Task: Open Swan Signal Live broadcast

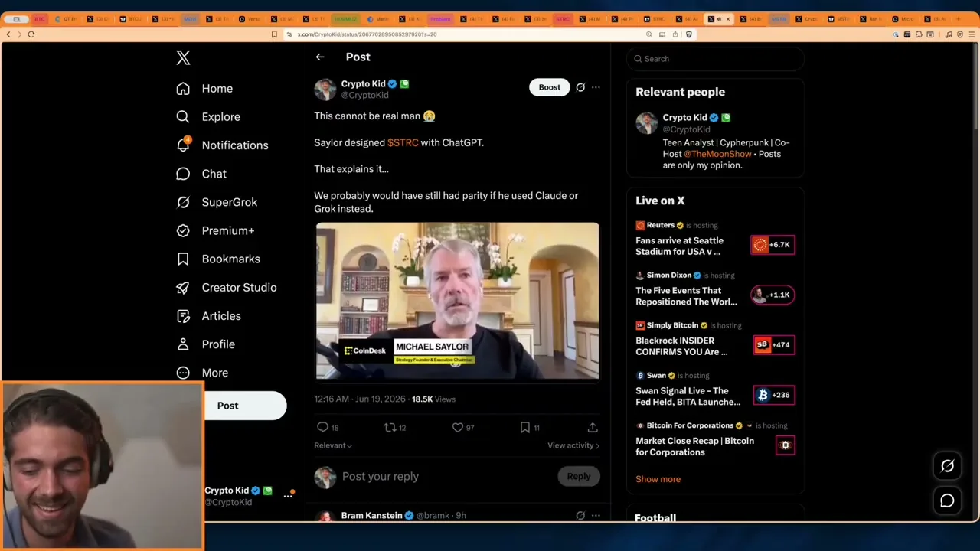Action: click(715, 390)
